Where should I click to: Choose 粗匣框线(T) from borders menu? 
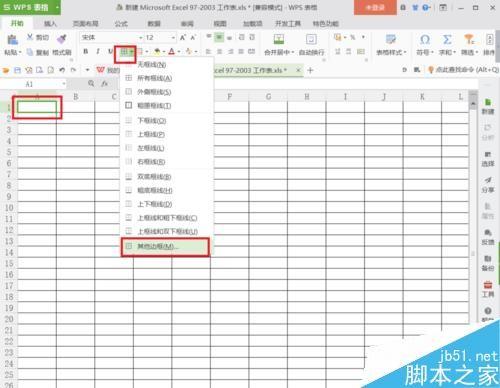click(167, 106)
